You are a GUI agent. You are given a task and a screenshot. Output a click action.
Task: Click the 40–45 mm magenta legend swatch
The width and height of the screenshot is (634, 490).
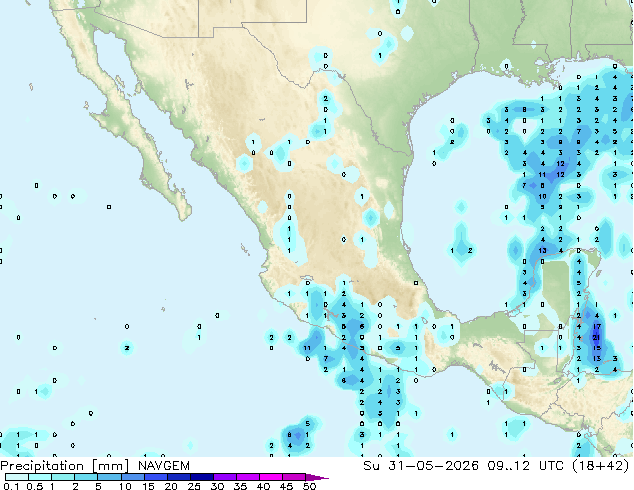(x=270, y=477)
